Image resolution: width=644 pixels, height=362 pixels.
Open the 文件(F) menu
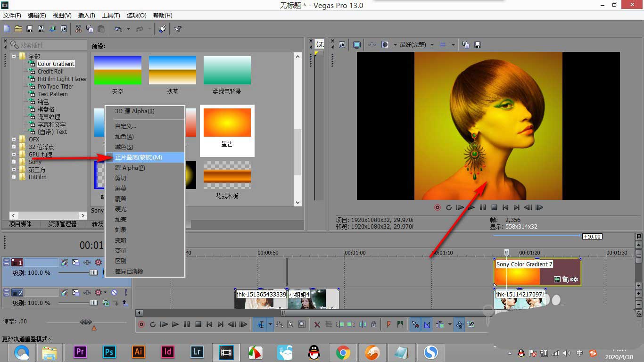pyautogui.click(x=12, y=16)
